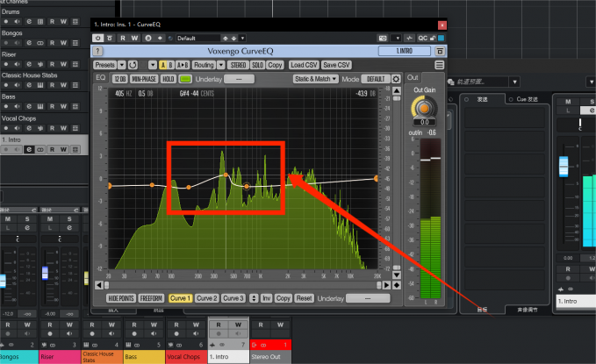Click spectrum scroll right arrow
596x364 pixels.
click(386, 285)
